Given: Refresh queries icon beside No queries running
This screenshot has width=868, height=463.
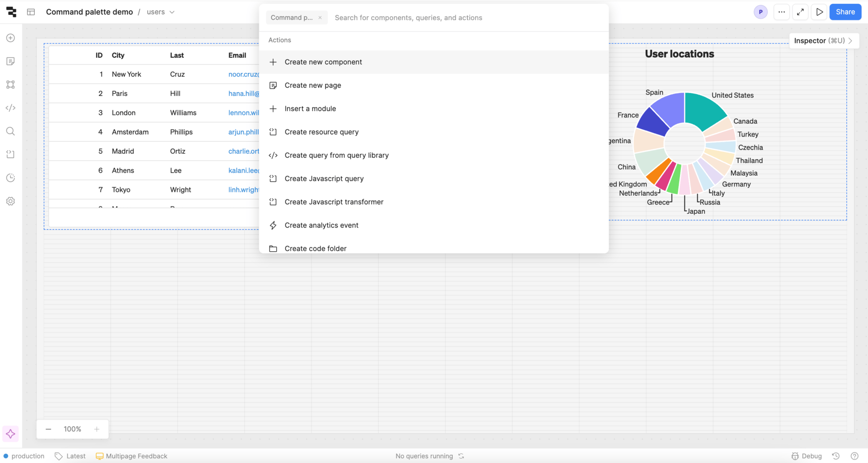Looking at the screenshot, I should point(461,456).
